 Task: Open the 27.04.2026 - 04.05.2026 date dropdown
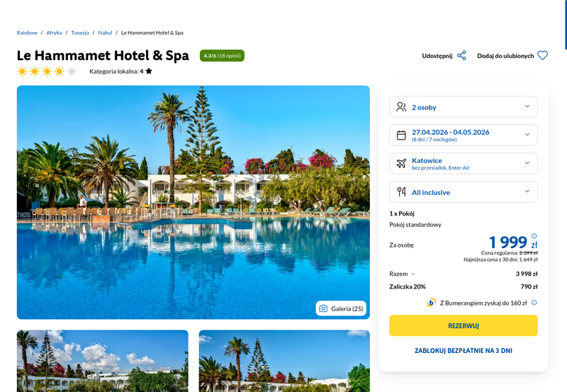point(464,135)
